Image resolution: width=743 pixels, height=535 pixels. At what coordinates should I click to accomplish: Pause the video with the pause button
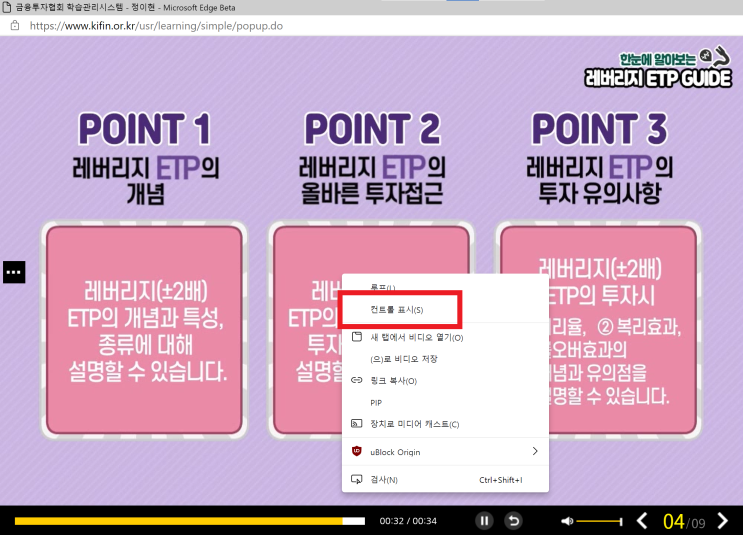[484, 521]
